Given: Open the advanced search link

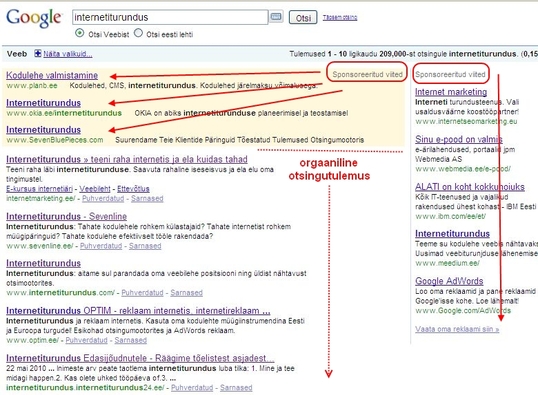Looking at the screenshot, I should point(340,17).
